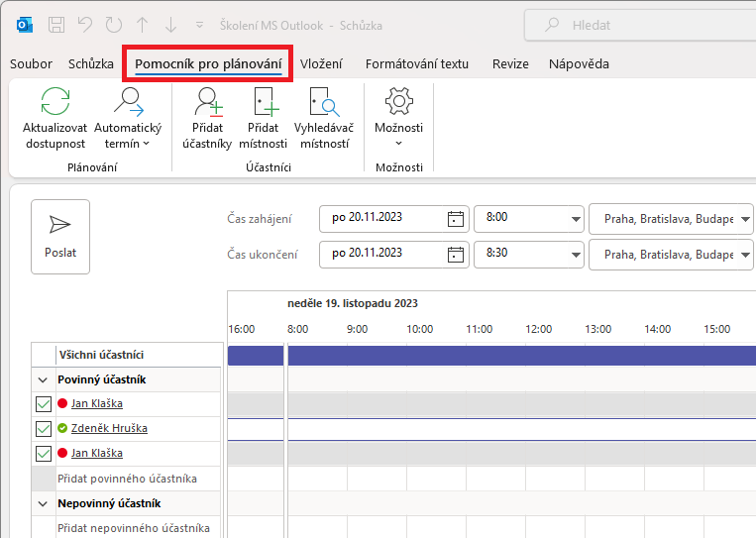
Task: Open calendar picker for Čas ukončení date
Action: click(x=456, y=254)
